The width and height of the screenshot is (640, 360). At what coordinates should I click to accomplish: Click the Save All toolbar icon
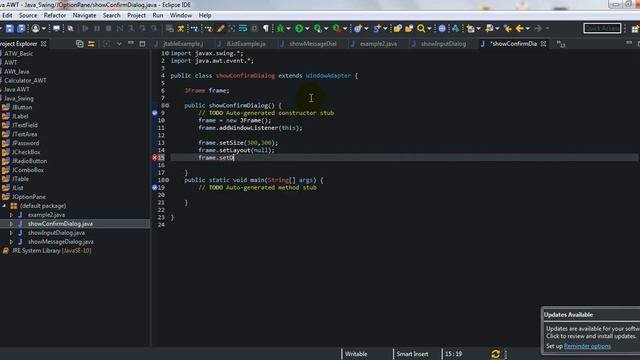pyautogui.click(x=21, y=28)
